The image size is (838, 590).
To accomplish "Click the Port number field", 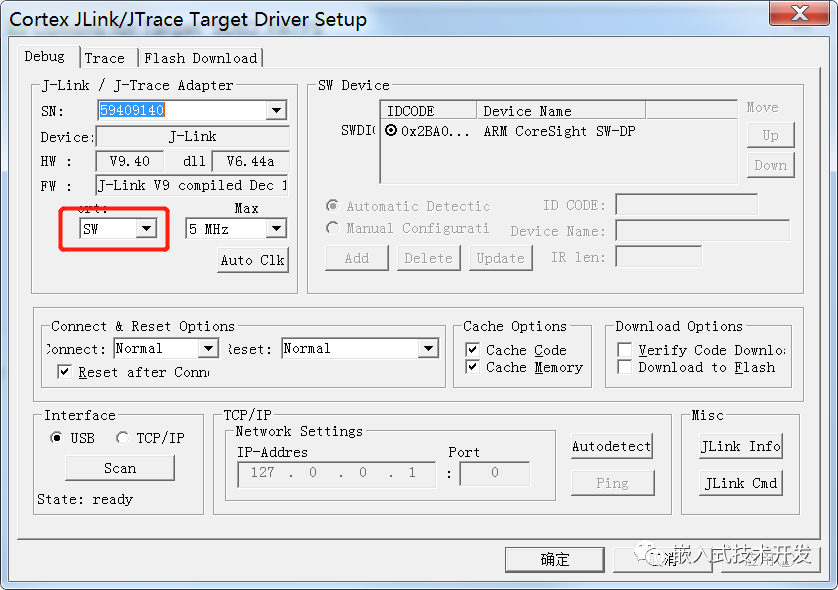I will click(x=495, y=473).
